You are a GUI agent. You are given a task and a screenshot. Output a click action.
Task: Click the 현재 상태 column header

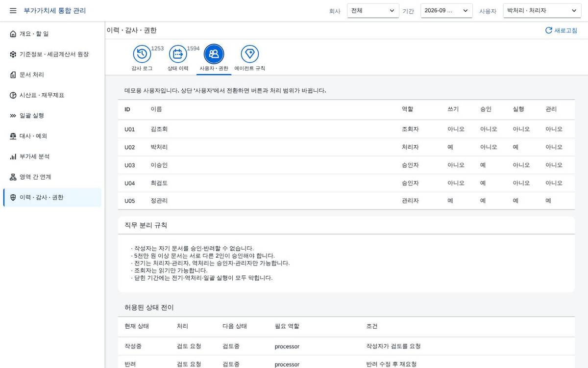137,326
